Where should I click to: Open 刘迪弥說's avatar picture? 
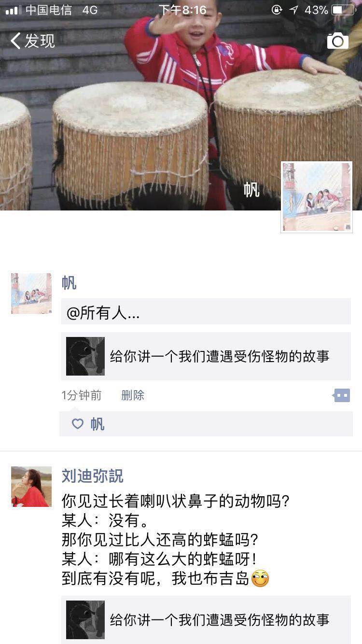click(31, 487)
